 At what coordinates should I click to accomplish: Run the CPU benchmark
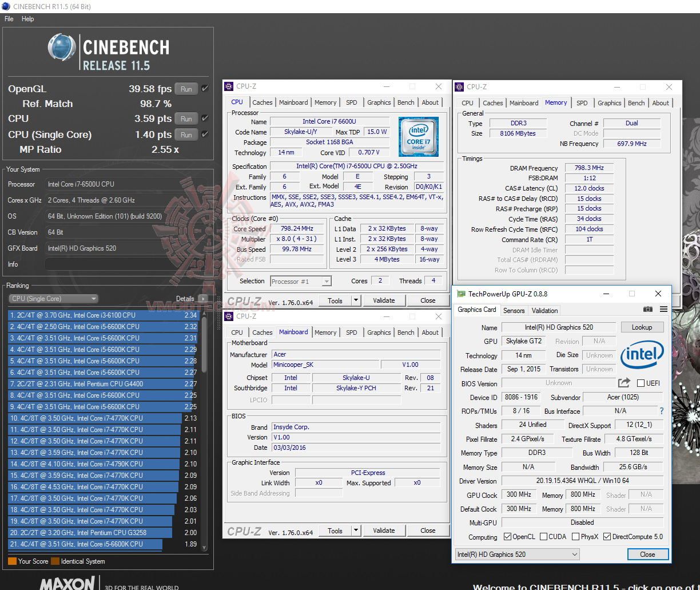[x=186, y=118]
